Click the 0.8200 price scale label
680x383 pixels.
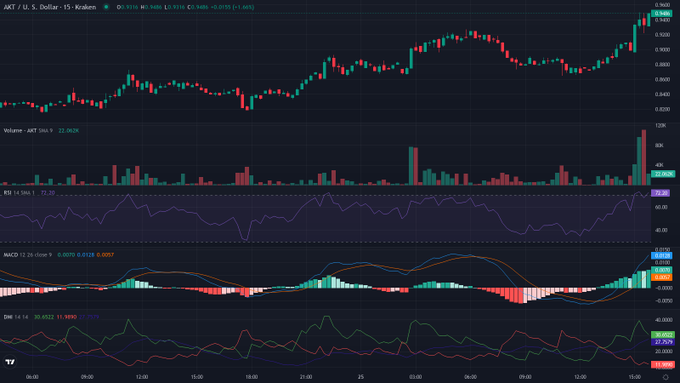[662, 109]
